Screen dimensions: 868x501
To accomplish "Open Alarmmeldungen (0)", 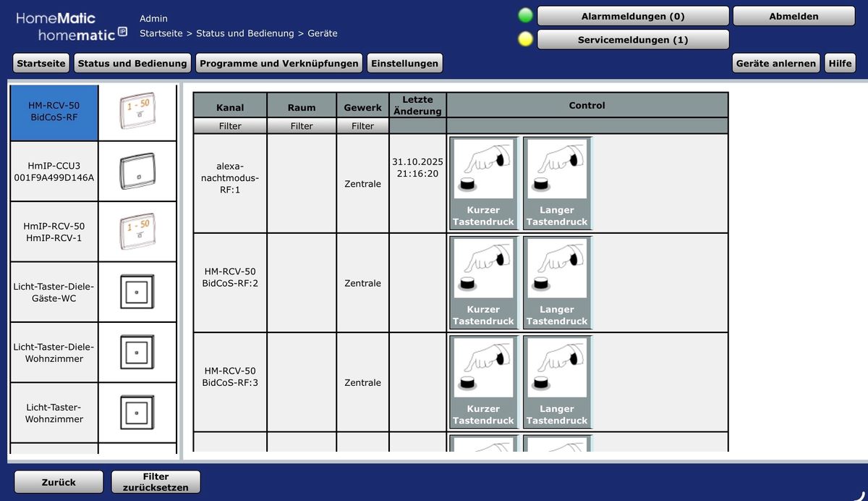I will point(633,16).
